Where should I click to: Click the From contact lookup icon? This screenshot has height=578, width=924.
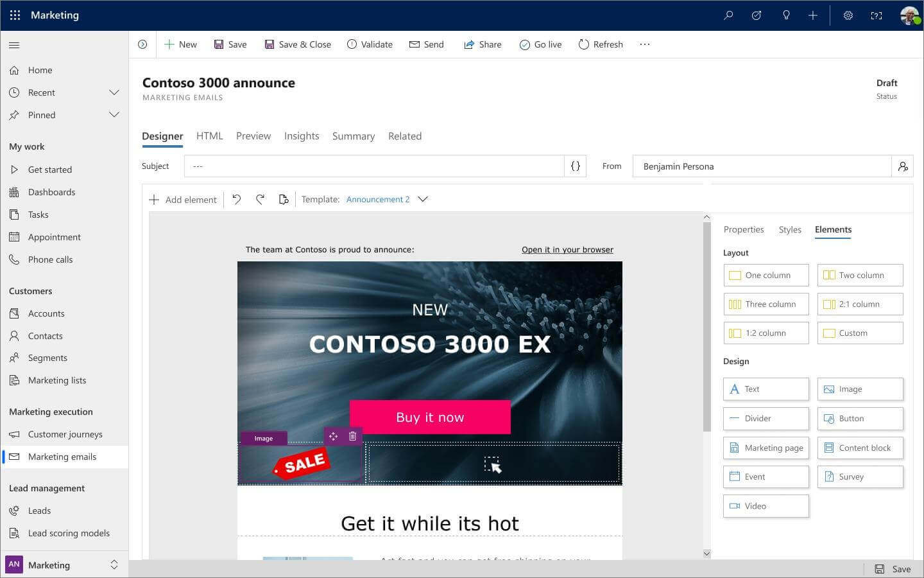click(x=902, y=166)
